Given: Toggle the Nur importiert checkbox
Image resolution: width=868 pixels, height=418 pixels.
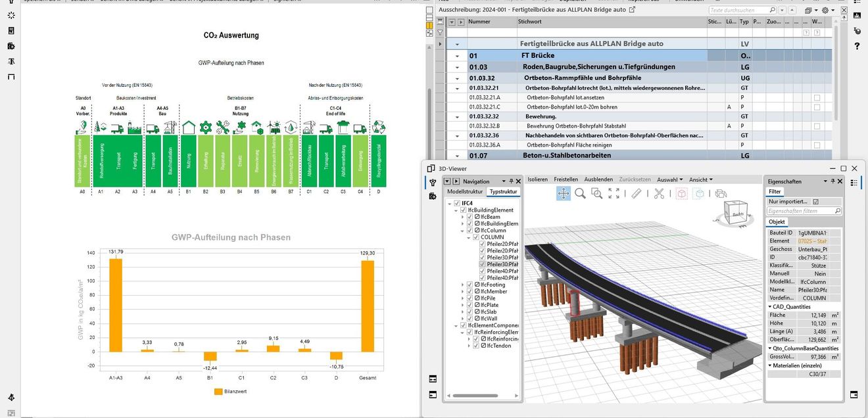Looking at the screenshot, I should [816, 202].
